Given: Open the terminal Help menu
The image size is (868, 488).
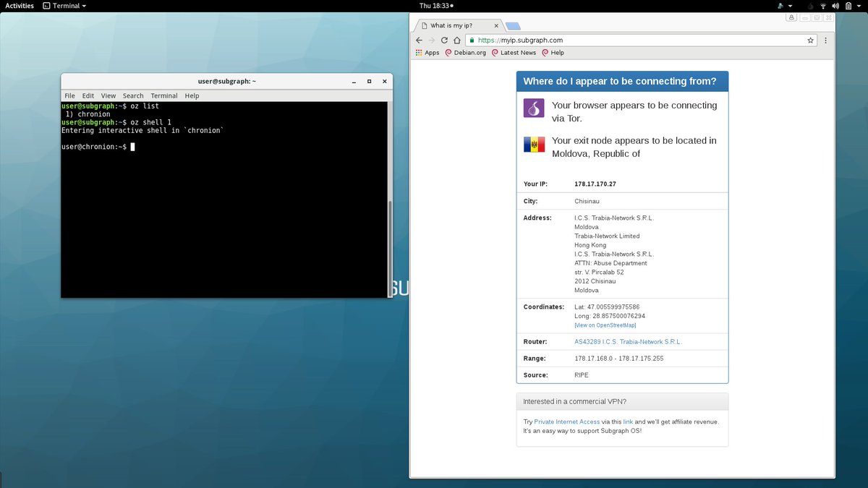Looking at the screenshot, I should pos(192,95).
